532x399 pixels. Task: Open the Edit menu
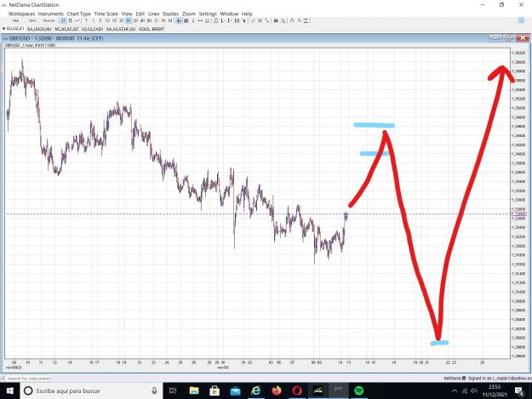click(140, 14)
